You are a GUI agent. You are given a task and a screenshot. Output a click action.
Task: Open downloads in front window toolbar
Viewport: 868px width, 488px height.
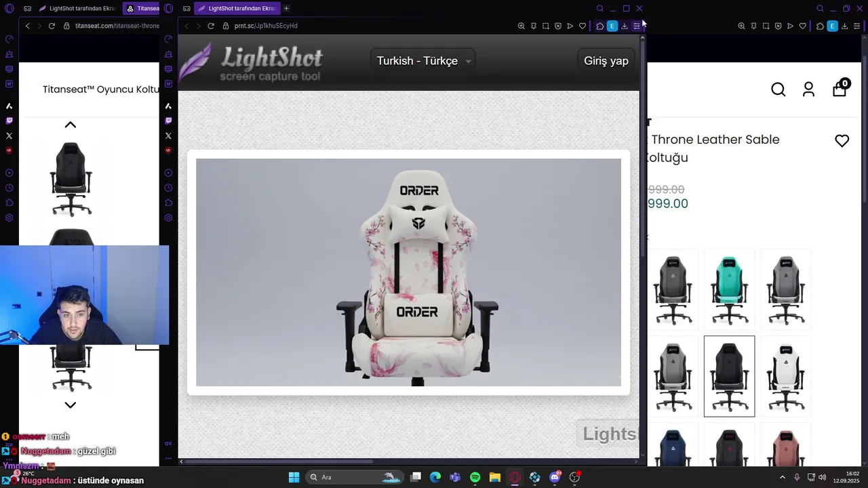pos(625,26)
